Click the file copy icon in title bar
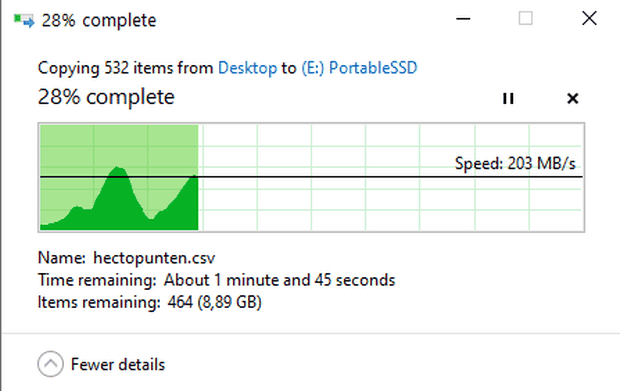This screenshot has height=391, width=620. 24,20
